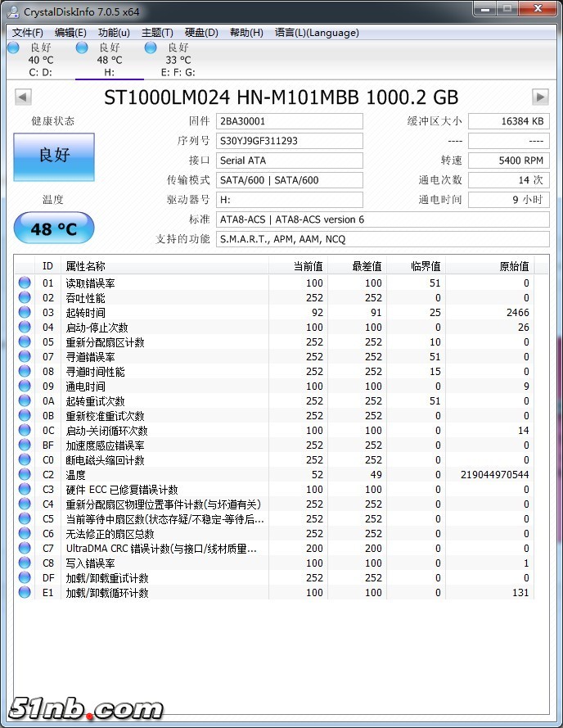Click the standard field ATA8-ACS
Image resolution: width=563 pixels, height=728 pixels.
pos(383,219)
